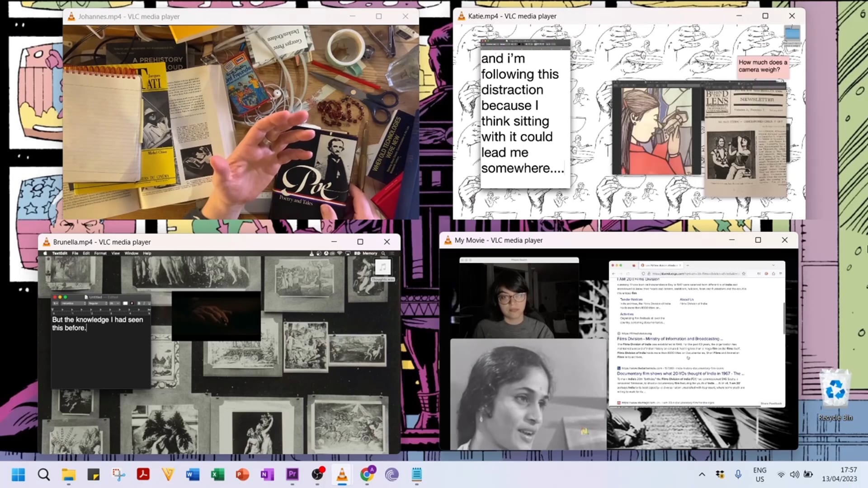Close the My Movie VLC window
Image resolution: width=868 pixels, height=488 pixels.
pos(785,240)
